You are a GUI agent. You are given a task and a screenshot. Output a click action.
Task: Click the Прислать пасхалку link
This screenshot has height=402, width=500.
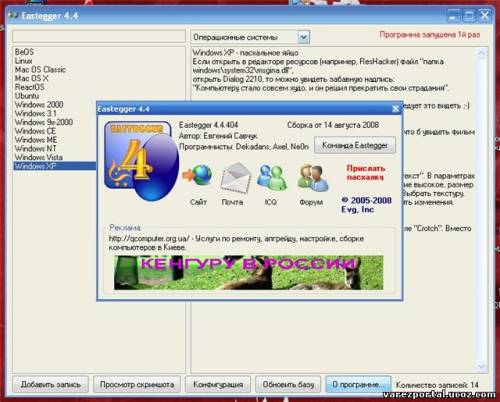click(x=366, y=173)
